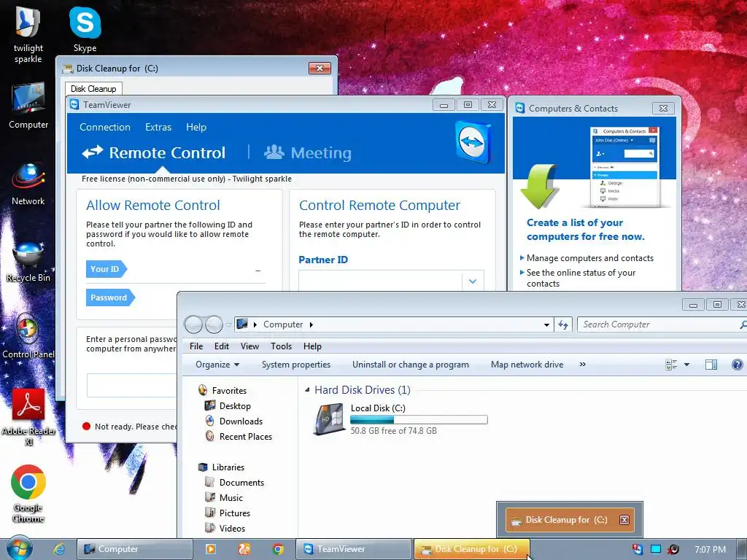Open recent pages dropdown beside navigation buttons

click(x=228, y=324)
